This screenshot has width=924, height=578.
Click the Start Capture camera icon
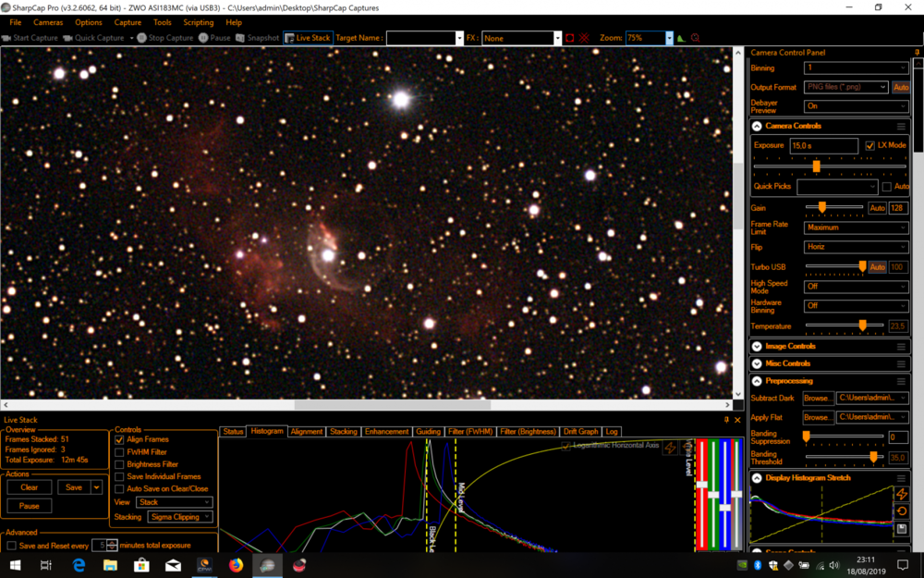click(x=6, y=38)
